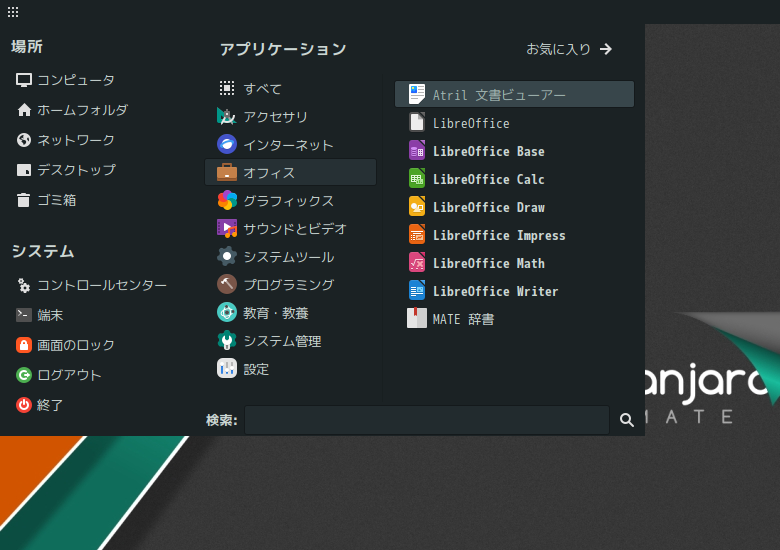Click the グラフィックス label

289,201
